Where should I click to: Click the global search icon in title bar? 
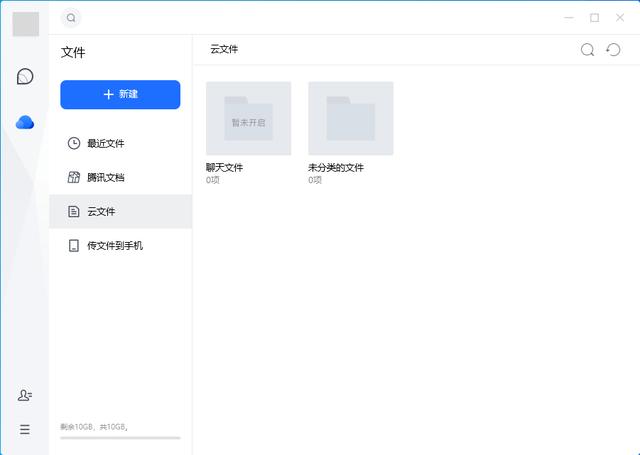tap(71, 18)
